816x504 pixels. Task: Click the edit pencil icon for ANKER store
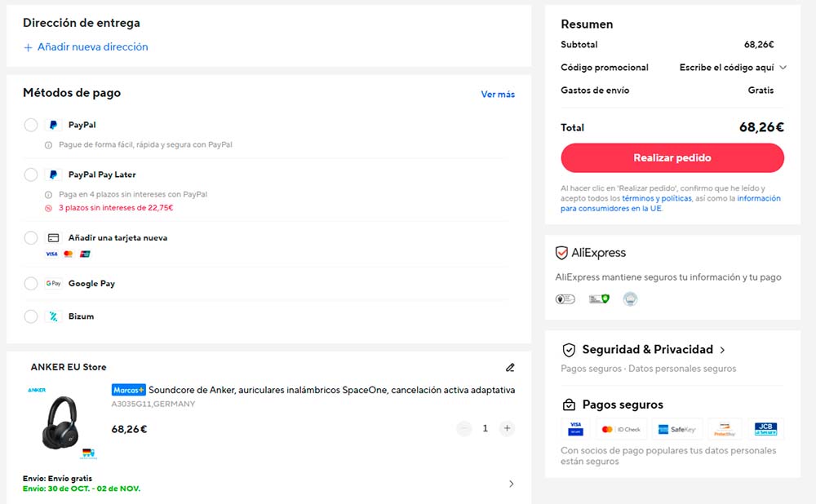click(510, 368)
